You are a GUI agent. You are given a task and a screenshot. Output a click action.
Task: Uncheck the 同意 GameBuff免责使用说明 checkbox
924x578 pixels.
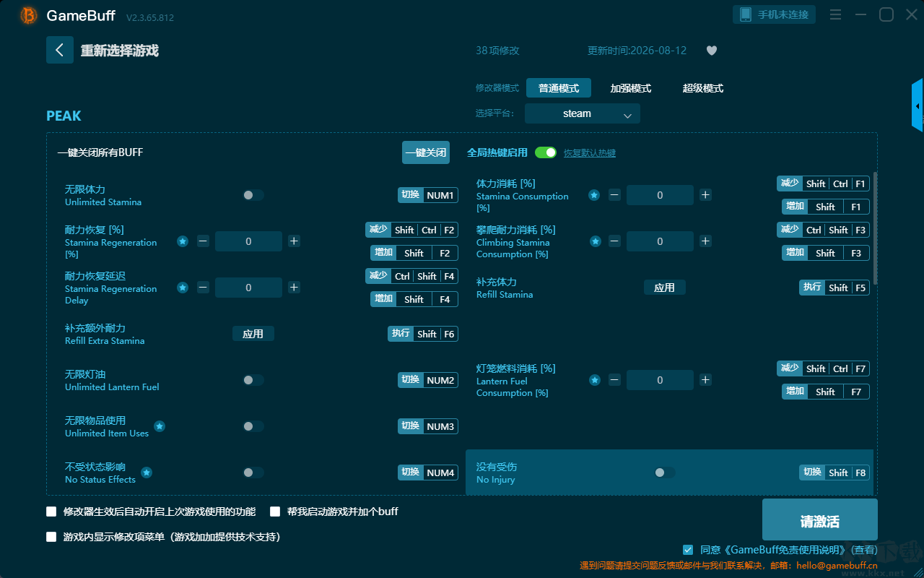(x=688, y=550)
